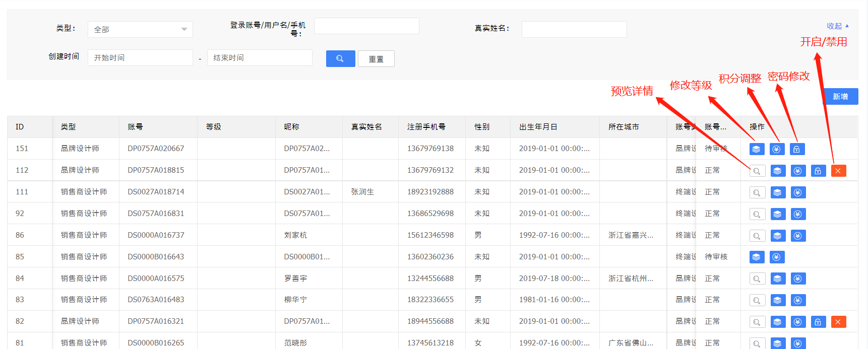Focus the 开始时间 date field
Screen dimensions: 868x349
140,57
